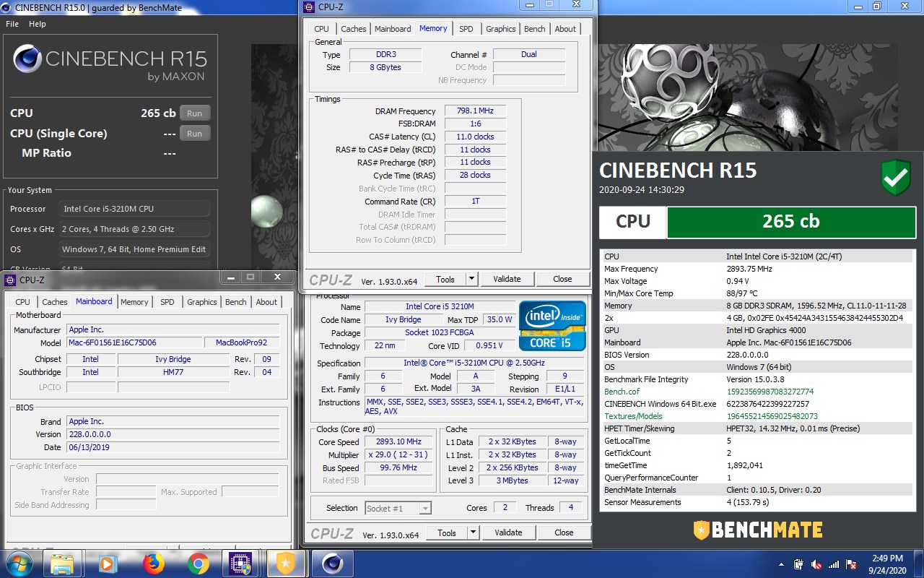Switch to Bench tab in Mainboard window

(x=236, y=302)
